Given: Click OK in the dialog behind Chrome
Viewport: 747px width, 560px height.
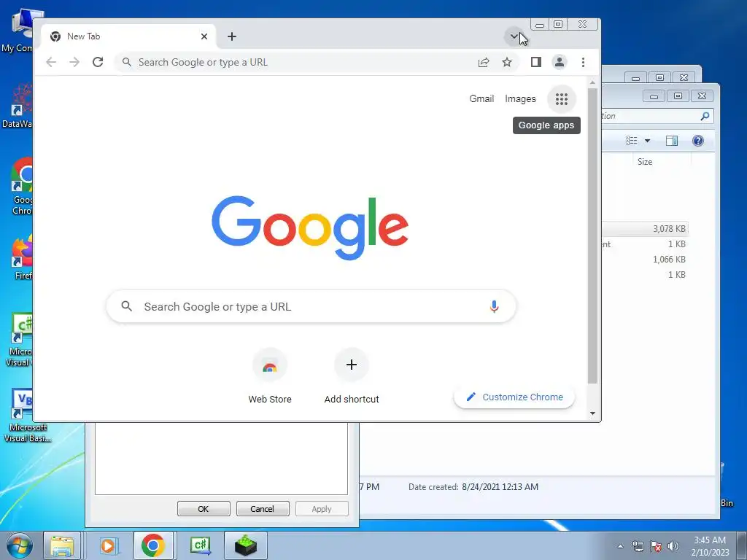Looking at the screenshot, I should (204, 508).
